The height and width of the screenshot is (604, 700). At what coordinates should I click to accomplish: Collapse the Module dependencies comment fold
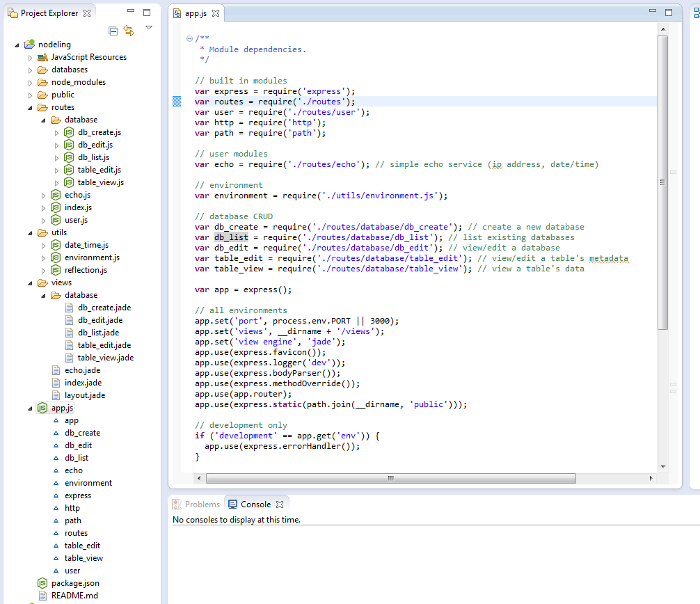coord(189,38)
